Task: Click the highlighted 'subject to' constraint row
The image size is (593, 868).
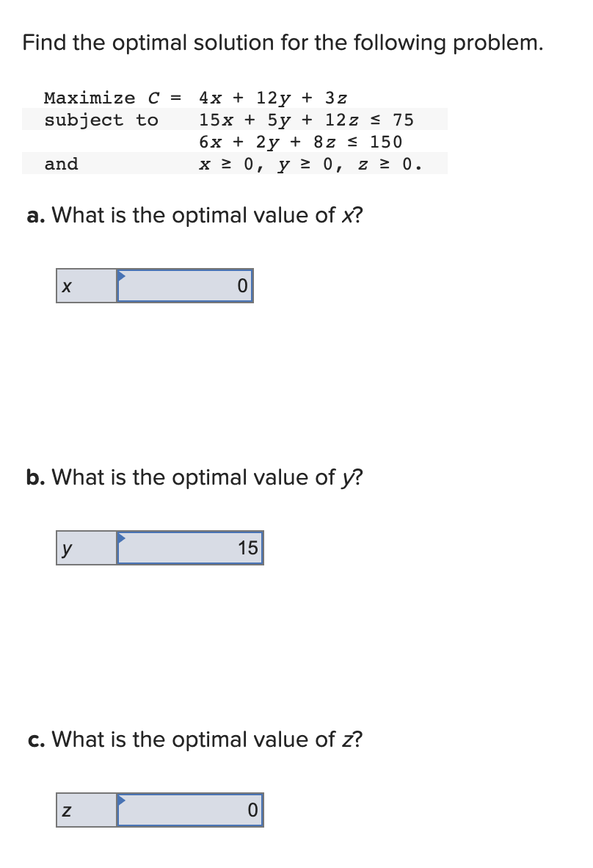Action: coord(220,120)
